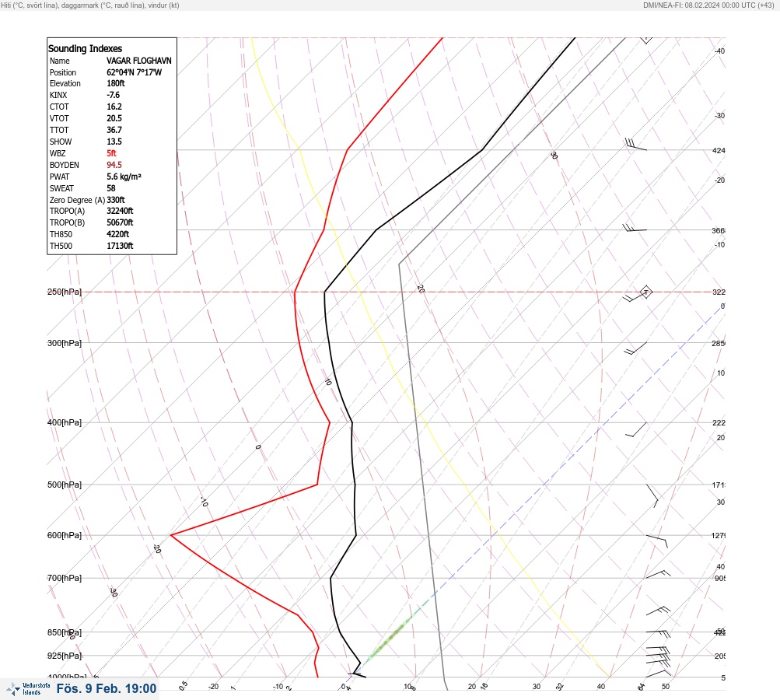Select station name 'VAGAR FLOGHAVN'

click(138, 61)
